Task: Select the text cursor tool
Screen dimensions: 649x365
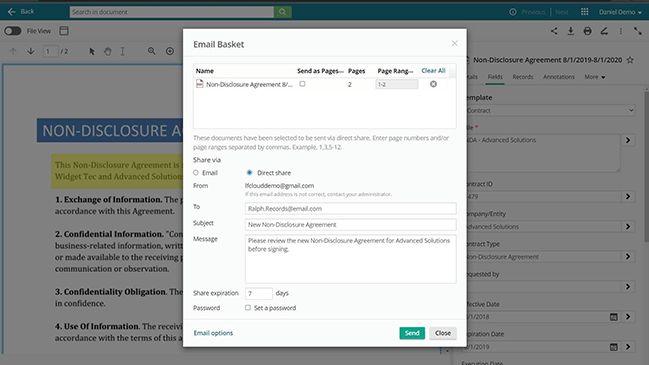Action: tap(123, 51)
